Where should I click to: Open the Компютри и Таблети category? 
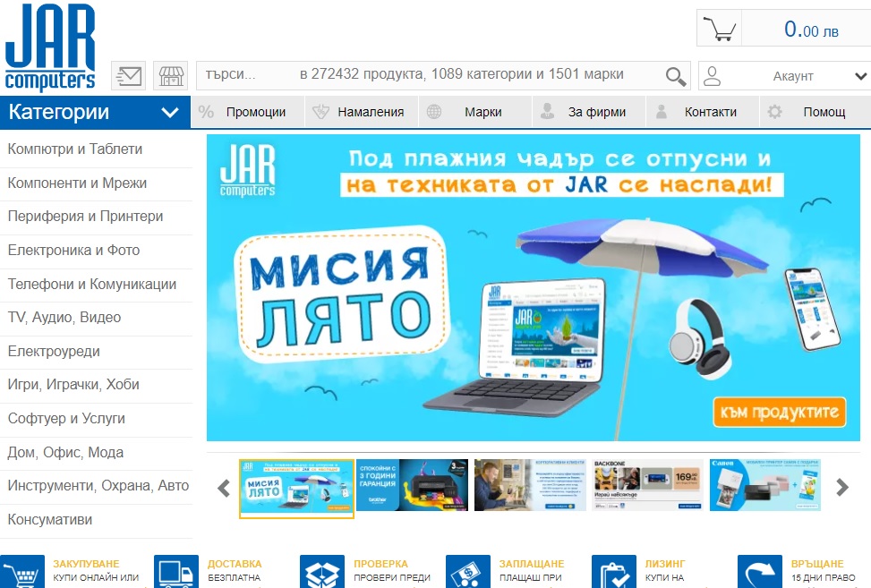pyautogui.click(x=96, y=149)
